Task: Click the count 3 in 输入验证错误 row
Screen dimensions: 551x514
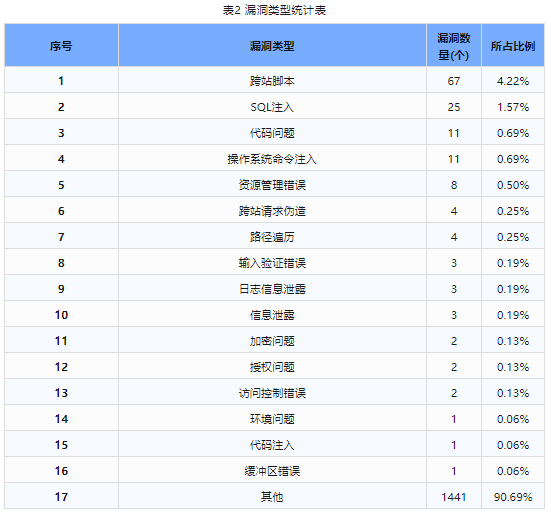Action: point(454,263)
